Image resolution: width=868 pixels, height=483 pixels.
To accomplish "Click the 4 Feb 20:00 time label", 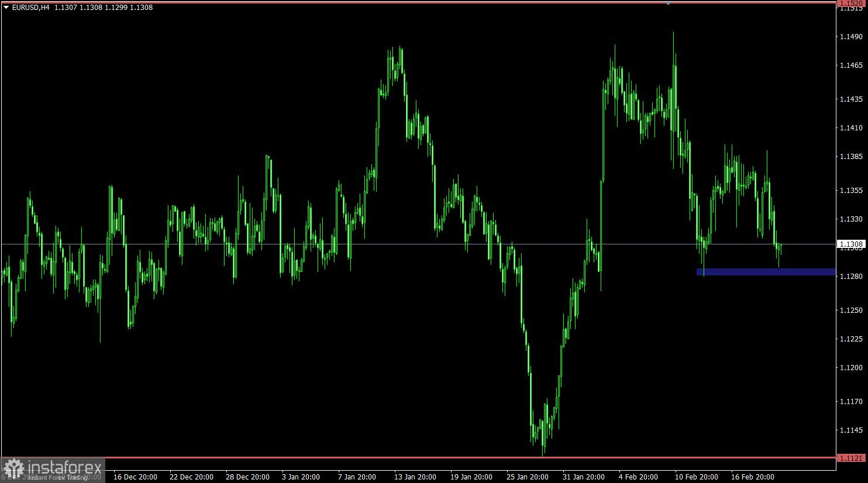I will 638,477.
